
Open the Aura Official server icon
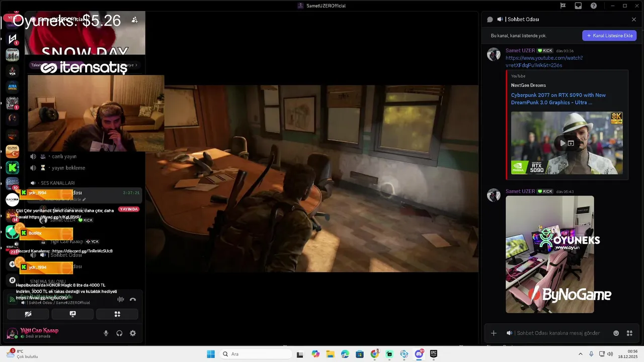(x=12, y=87)
